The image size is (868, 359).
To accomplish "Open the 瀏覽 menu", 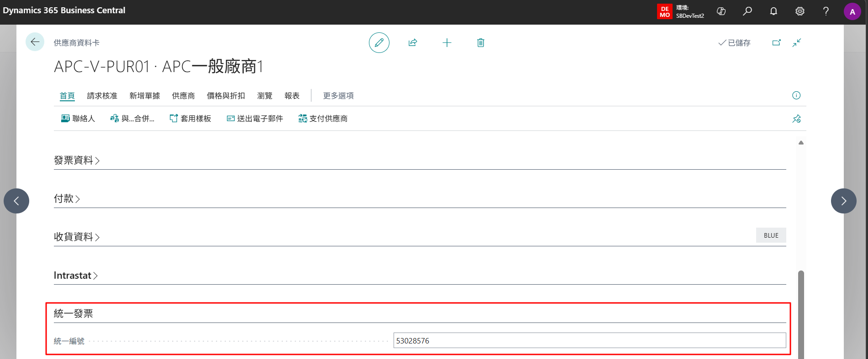I will tap(265, 96).
